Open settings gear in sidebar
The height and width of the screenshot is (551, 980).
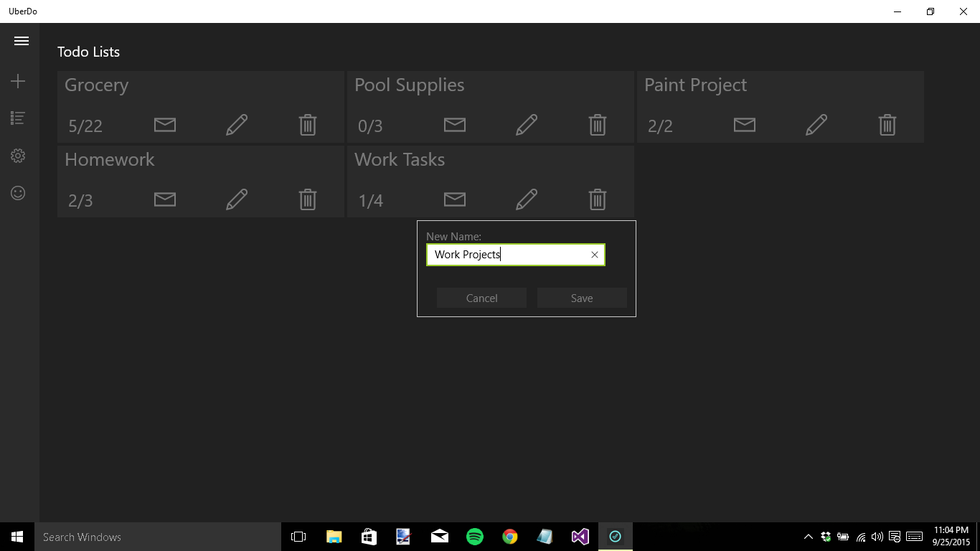18,156
